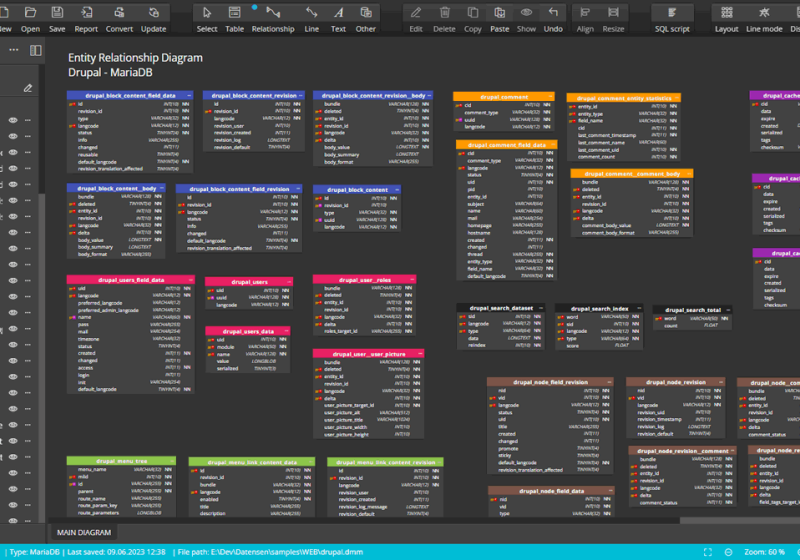Click the orange drupal_comment table header
This screenshot has height=560, width=800.
503,97
